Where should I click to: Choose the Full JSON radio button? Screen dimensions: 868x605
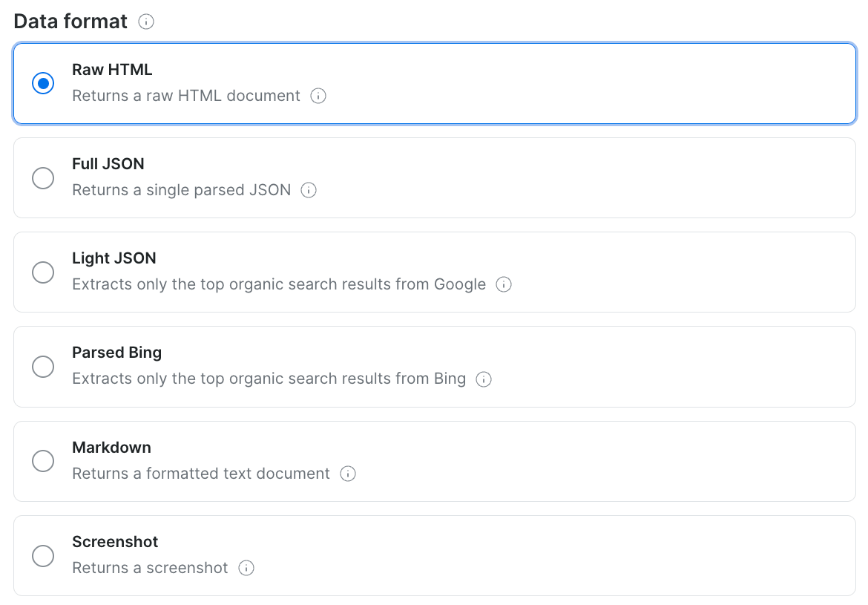click(43, 178)
